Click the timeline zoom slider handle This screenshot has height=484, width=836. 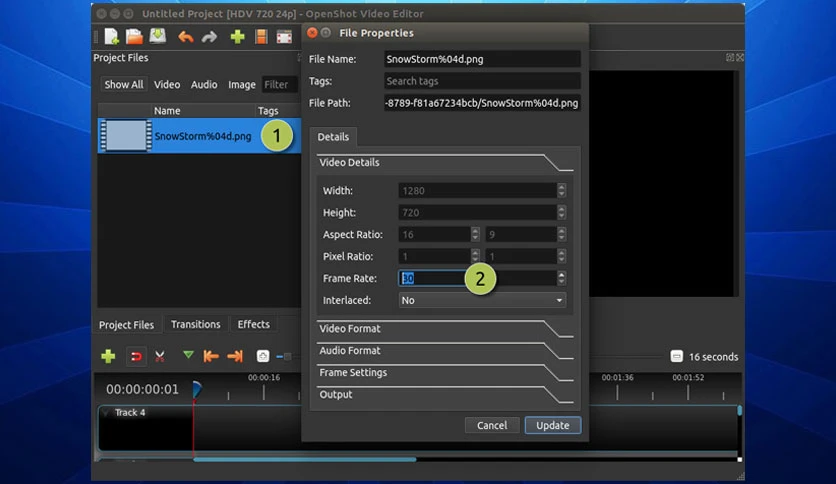tap(288, 357)
